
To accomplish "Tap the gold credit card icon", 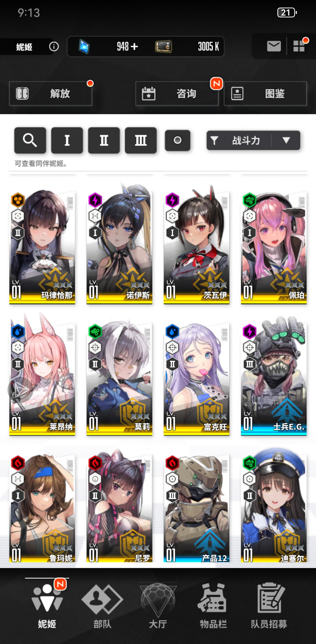I will 163,47.
